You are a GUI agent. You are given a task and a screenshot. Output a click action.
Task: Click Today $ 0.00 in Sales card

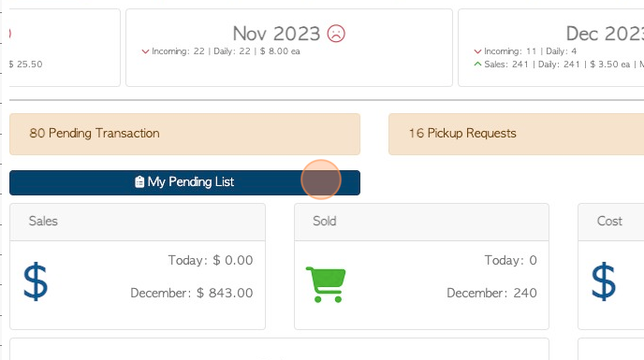[211, 260]
